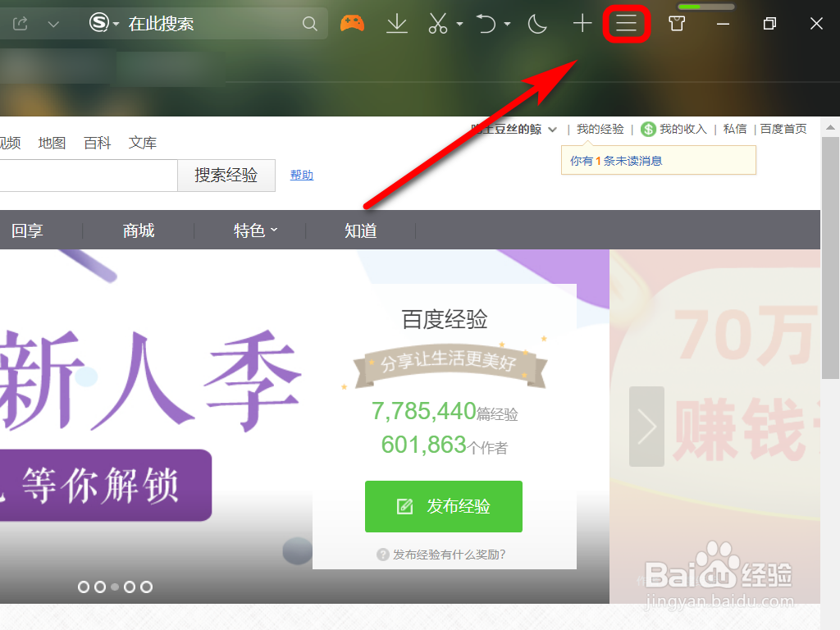Open the Sogou search engine selector
The width and height of the screenshot is (840, 630).
[103, 23]
